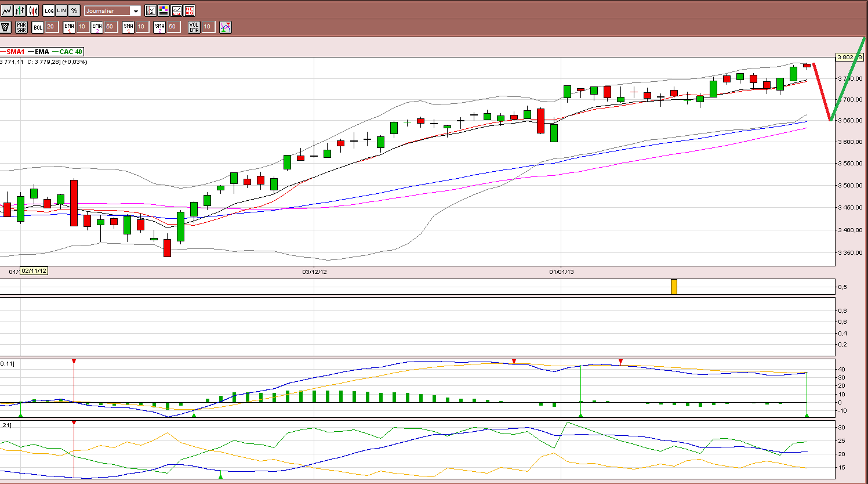Click the green buy marker at the MACD panel's right edge
This screenshot has height=484, width=868.
point(807,415)
